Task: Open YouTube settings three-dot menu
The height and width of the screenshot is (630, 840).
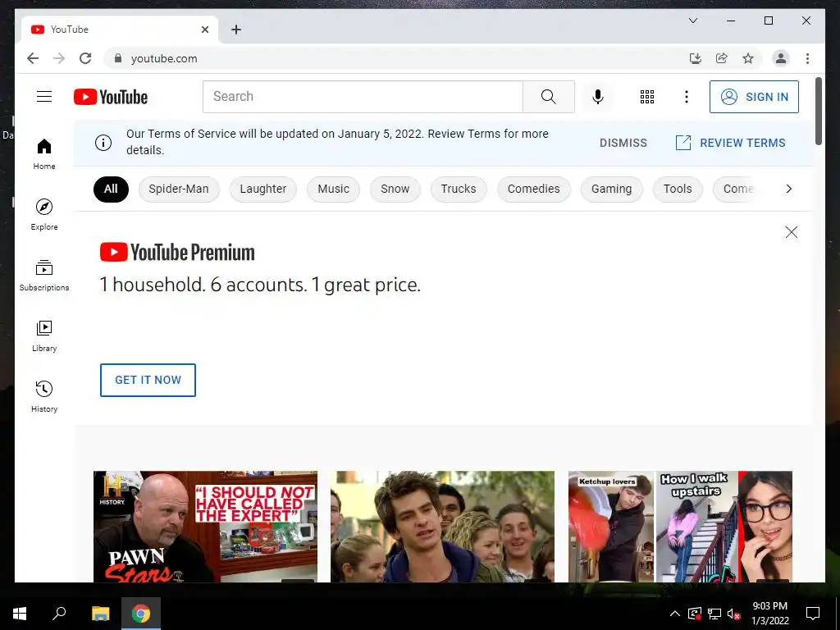Action: click(x=687, y=97)
